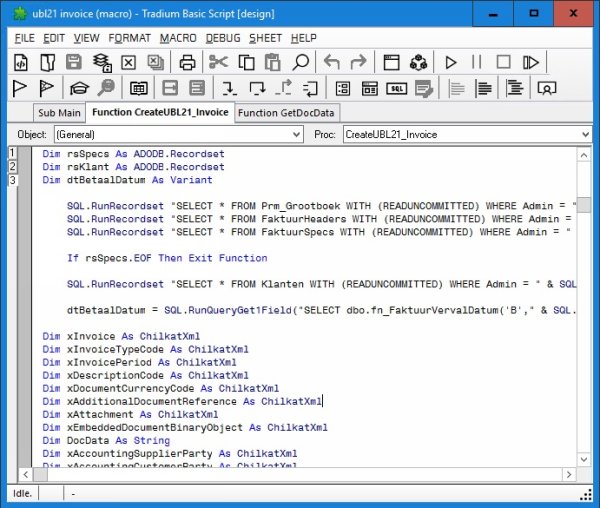Open the MACRO menu
Viewport: 600px width, 508px height.
(x=178, y=38)
